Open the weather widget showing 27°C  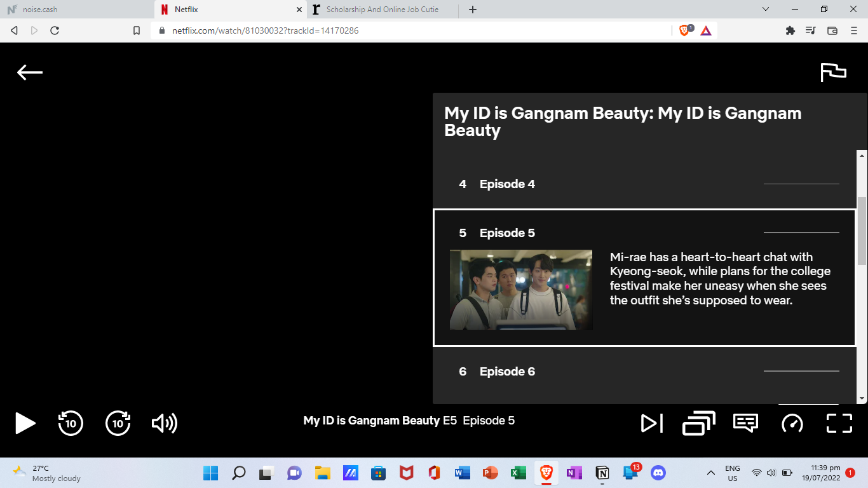[x=48, y=473]
